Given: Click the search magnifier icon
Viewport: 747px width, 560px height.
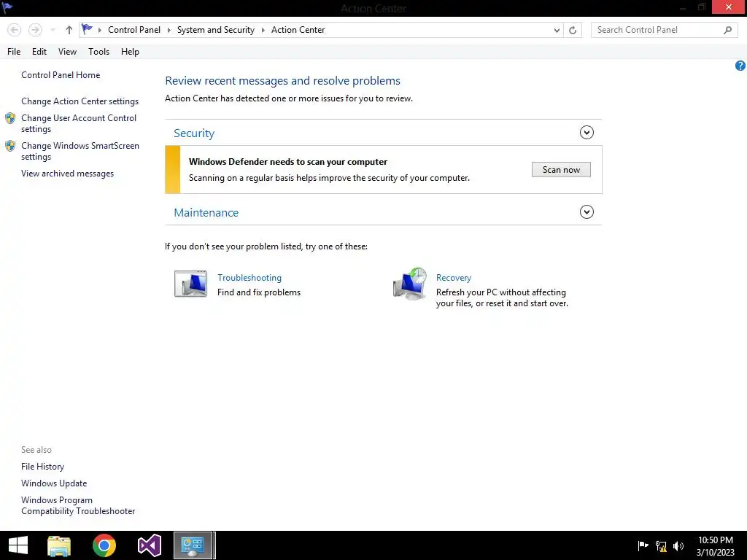Looking at the screenshot, I should tap(727, 30).
